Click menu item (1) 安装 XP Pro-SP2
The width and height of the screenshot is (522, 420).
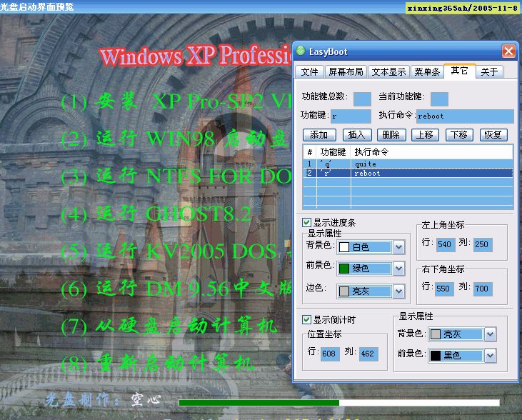pos(176,101)
